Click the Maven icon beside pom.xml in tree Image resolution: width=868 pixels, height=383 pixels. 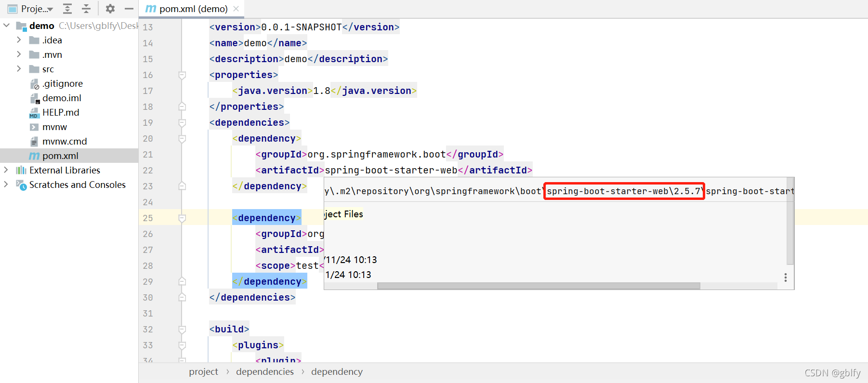pyautogui.click(x=34, y=156)
